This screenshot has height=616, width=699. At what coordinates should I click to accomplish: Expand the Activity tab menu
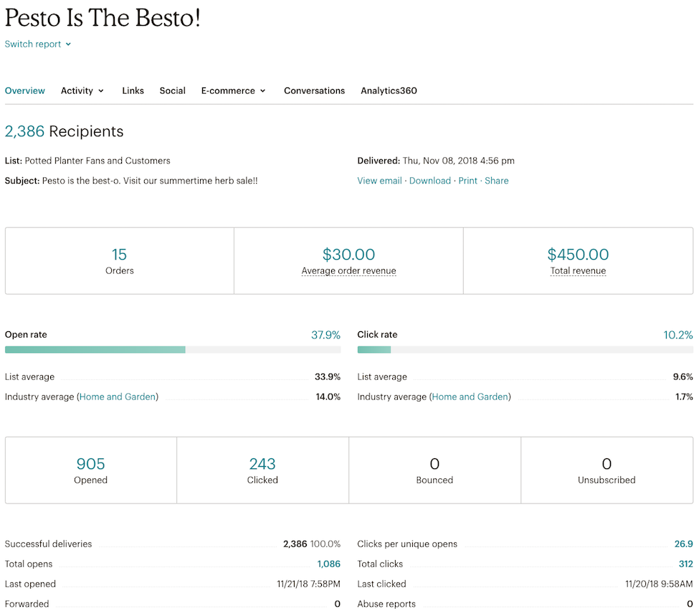coord(82,91)
